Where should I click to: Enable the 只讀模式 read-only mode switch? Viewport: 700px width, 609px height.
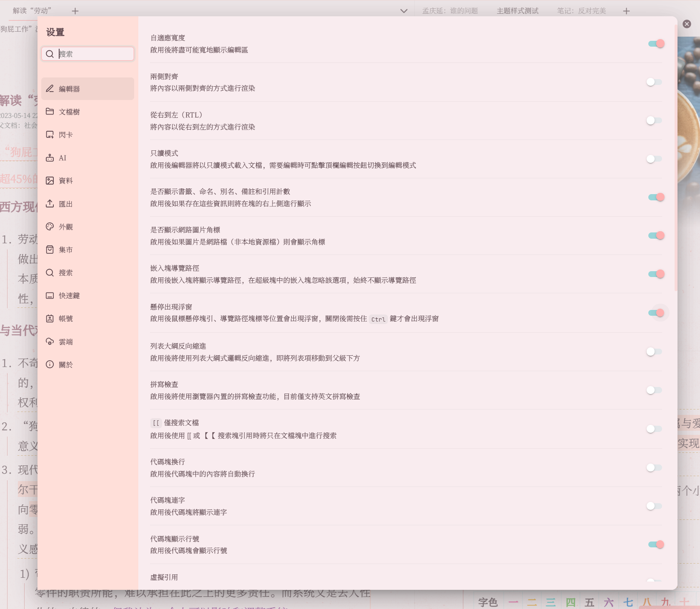[654, 159]
